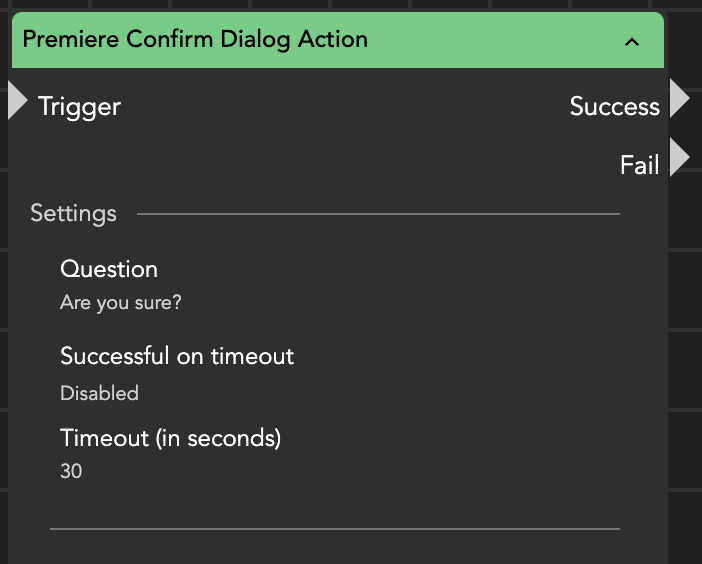The image size is (702, 564).
Task: Click the divider line beside Settings
Action: click(378, 214)
